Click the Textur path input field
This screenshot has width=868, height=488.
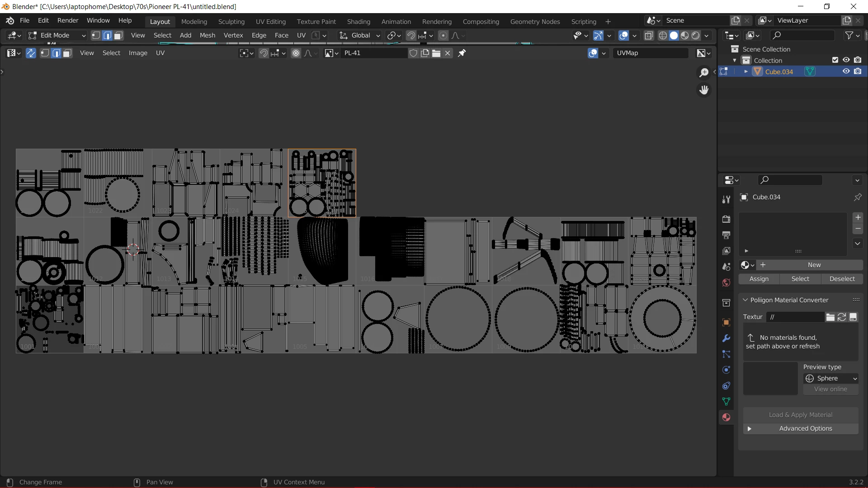tap(794, 317)
